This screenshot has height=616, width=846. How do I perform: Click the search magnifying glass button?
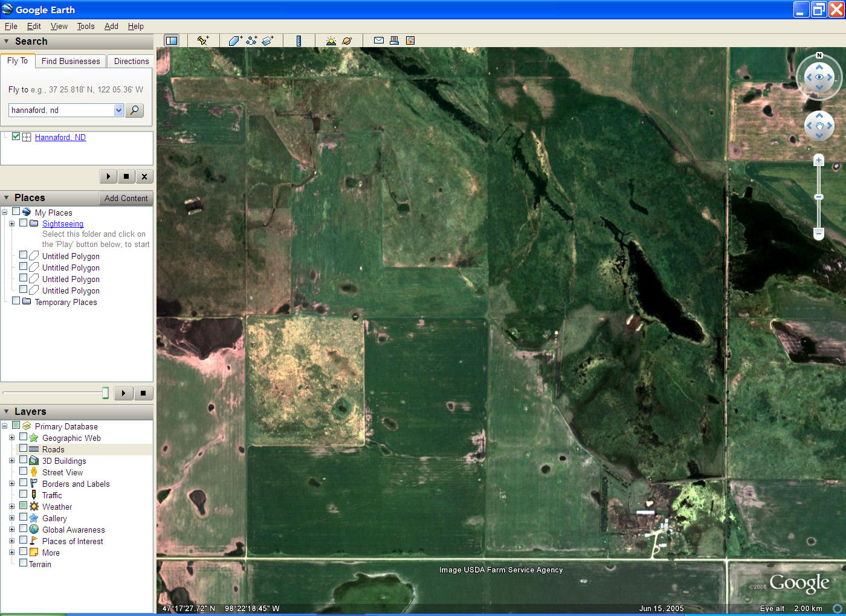(134, 110)
